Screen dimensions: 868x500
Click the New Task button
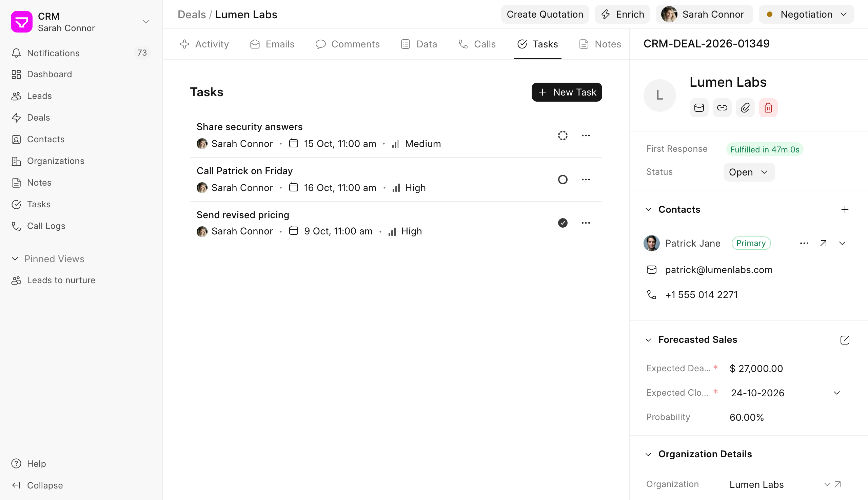click(566, 92)
